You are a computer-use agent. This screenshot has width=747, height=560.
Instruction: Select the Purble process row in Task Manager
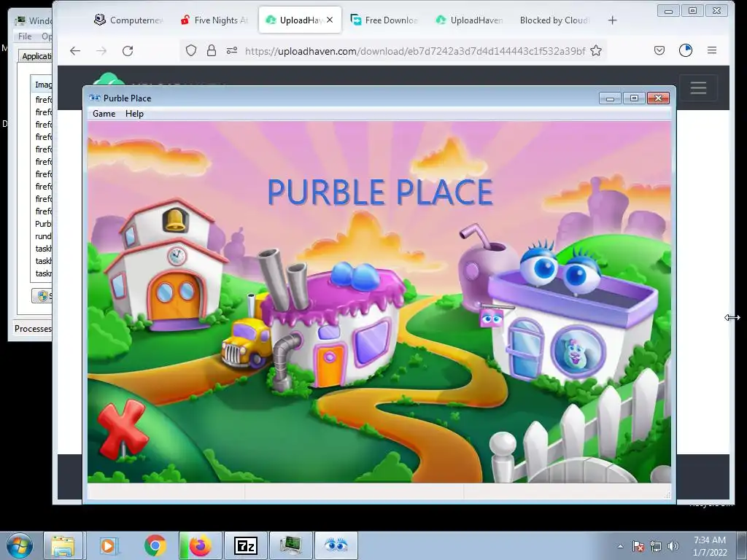(x=43, y=224)
